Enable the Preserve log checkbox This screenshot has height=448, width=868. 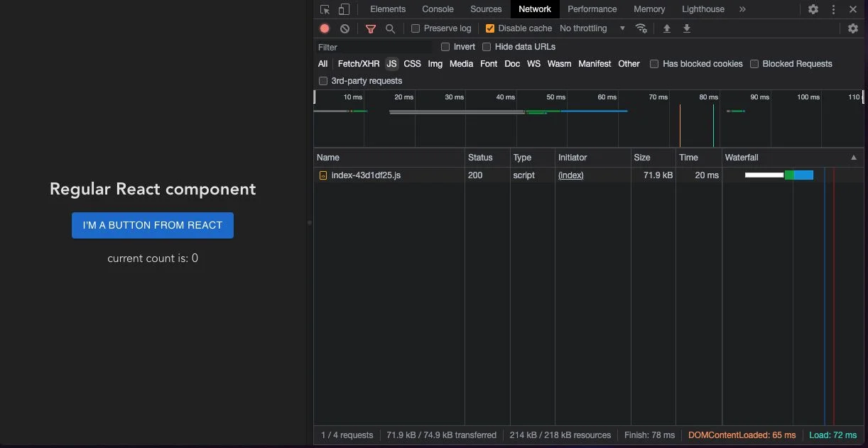coord(416,28)
